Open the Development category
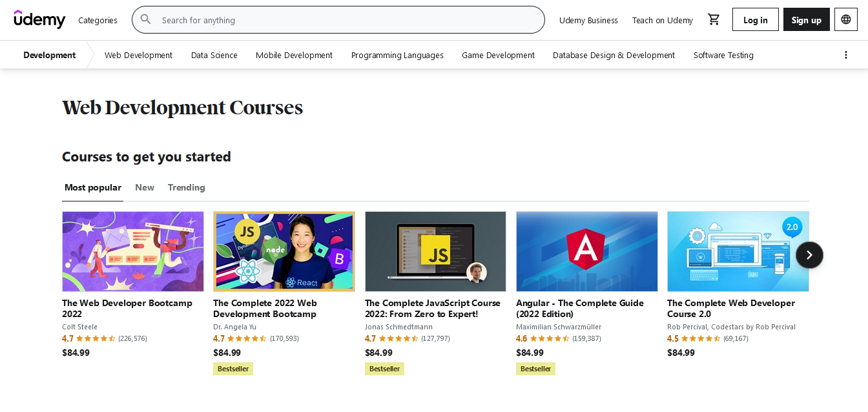Screen dimensions: 868x412 pos(50,55)
